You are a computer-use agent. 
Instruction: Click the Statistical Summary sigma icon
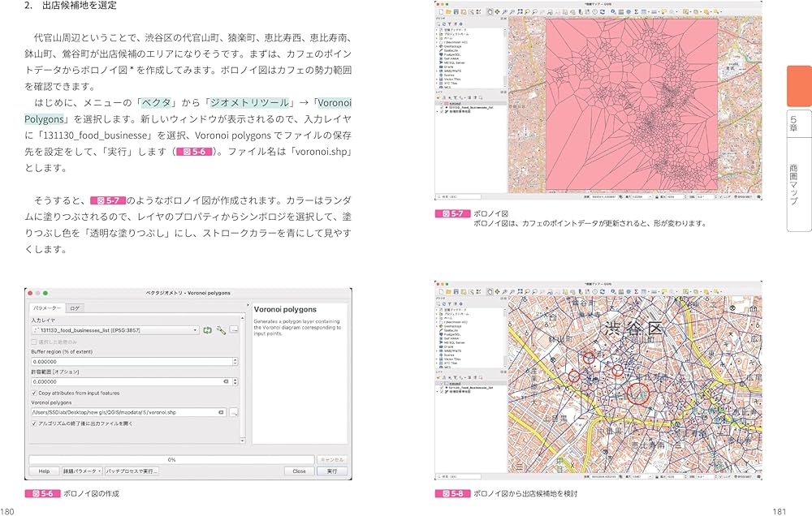tap(636, 11)
